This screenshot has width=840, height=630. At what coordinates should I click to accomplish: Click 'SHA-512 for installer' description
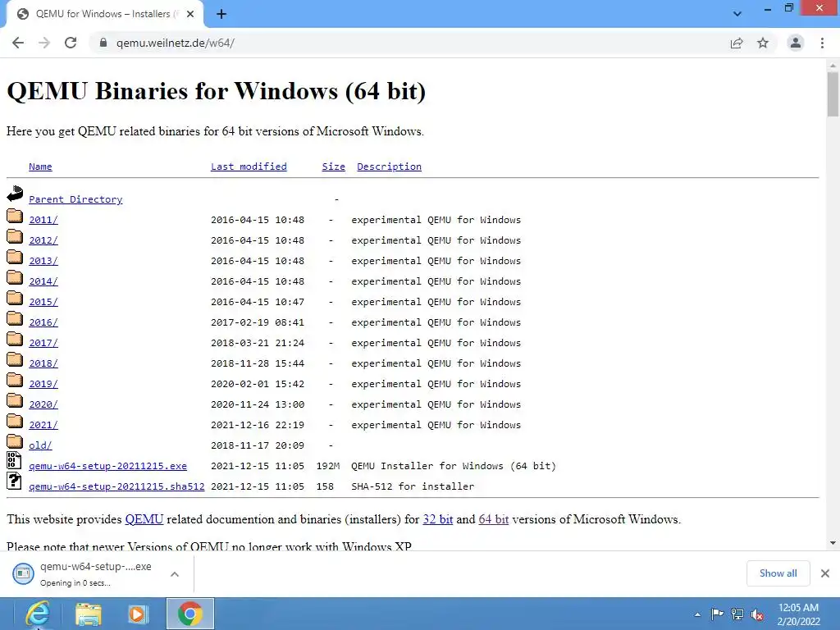(x=413, y=486)
